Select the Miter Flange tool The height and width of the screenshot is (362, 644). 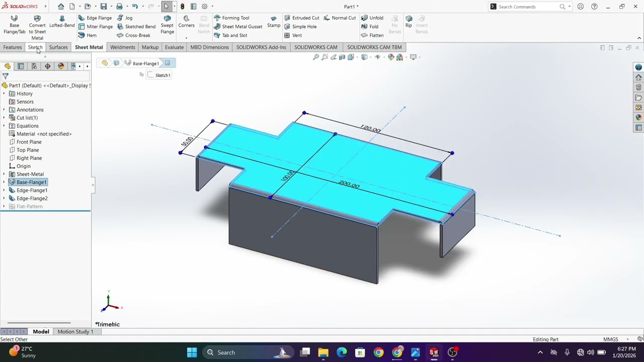pyautogui.click(x=95, y=27)
